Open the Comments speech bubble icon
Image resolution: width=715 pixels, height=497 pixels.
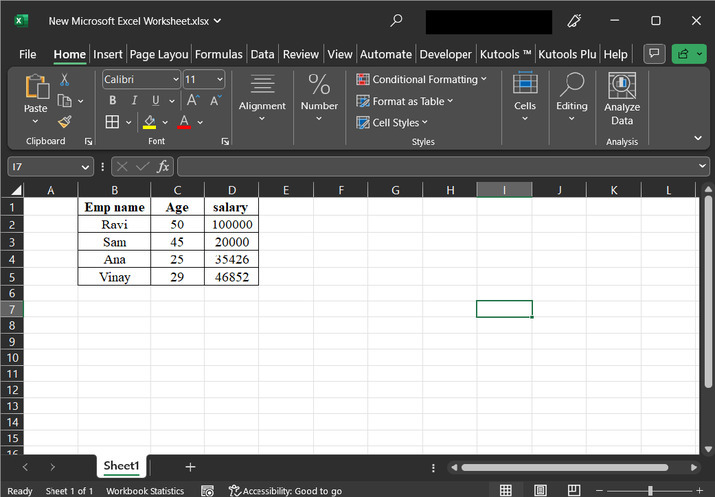pos(654,54)
